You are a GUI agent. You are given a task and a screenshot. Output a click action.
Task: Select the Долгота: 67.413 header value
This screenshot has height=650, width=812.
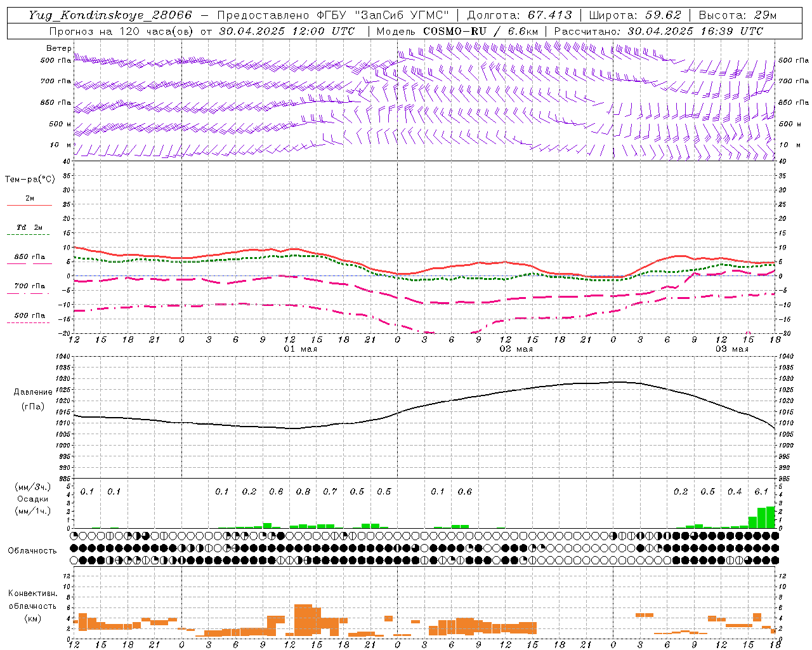click(x=520, y=15)
